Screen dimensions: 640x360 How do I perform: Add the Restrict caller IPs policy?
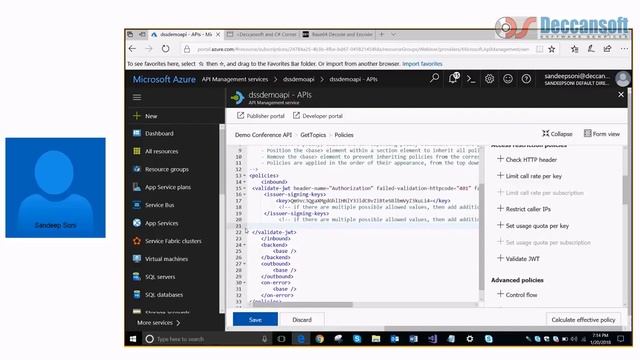tap(524, 209)
